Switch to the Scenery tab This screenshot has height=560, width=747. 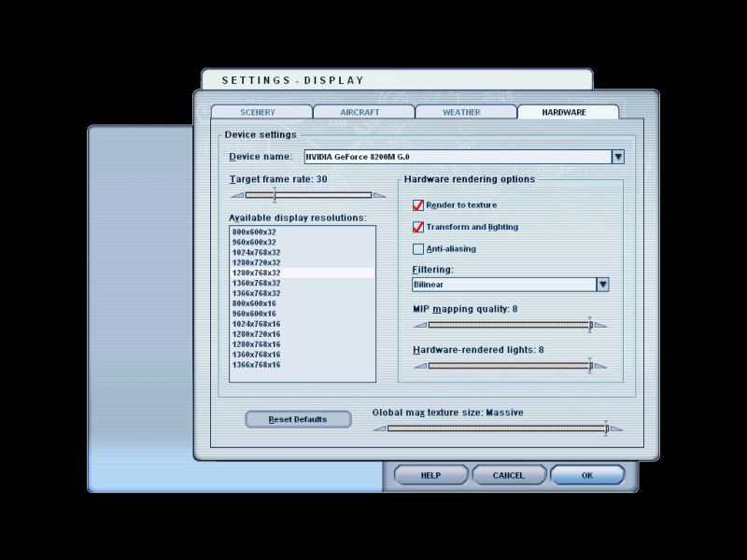[x=259, y=112]
